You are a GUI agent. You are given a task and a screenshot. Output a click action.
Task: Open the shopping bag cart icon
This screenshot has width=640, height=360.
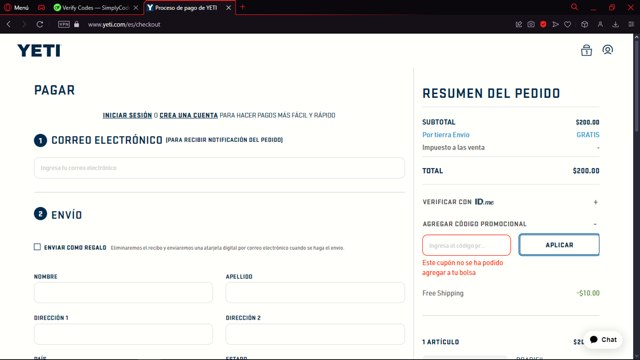pyautogui.click(x=586, y=50)
